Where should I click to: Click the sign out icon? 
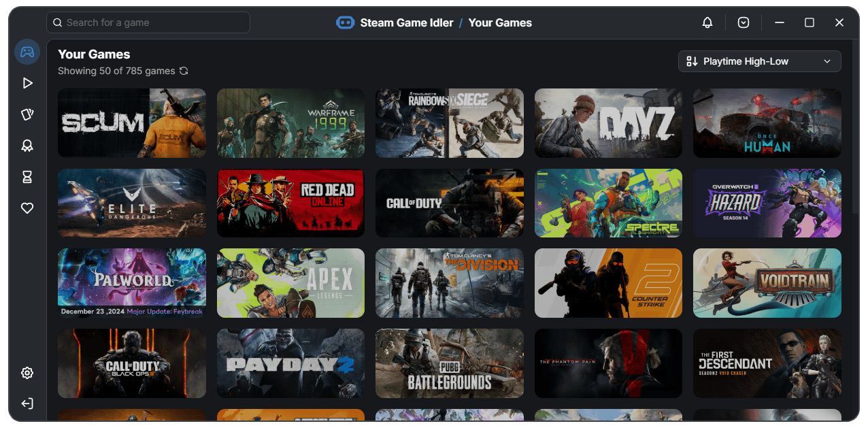[27, 404]
